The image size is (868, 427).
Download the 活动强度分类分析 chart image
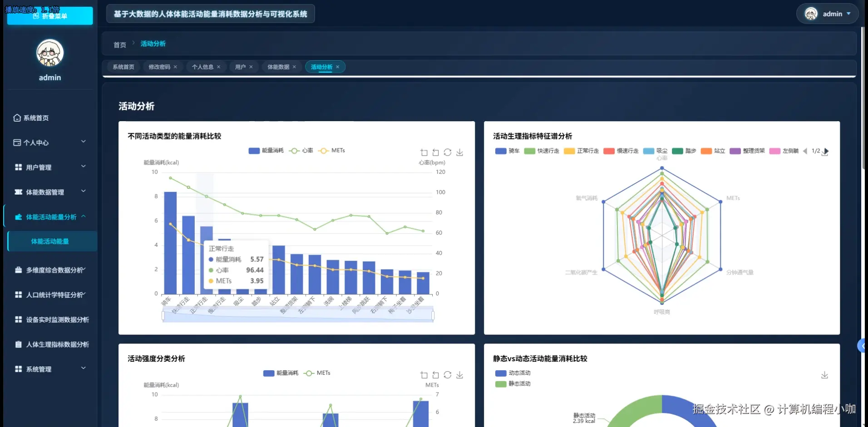(459, 375)
